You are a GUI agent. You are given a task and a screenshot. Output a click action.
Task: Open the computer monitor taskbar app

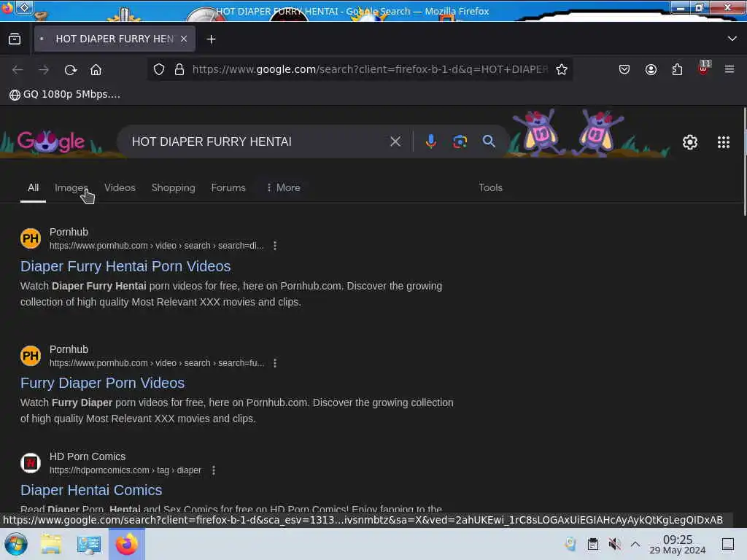click(x=88, y=544)
